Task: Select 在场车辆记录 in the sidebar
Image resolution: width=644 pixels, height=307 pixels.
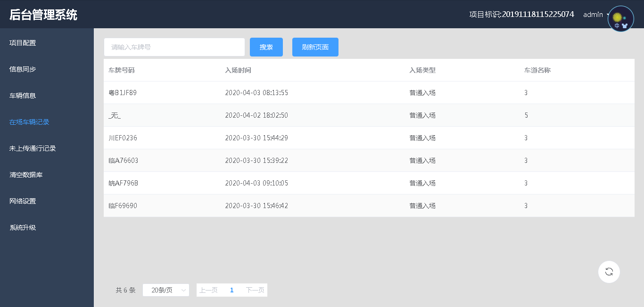Action: [29, 122]
